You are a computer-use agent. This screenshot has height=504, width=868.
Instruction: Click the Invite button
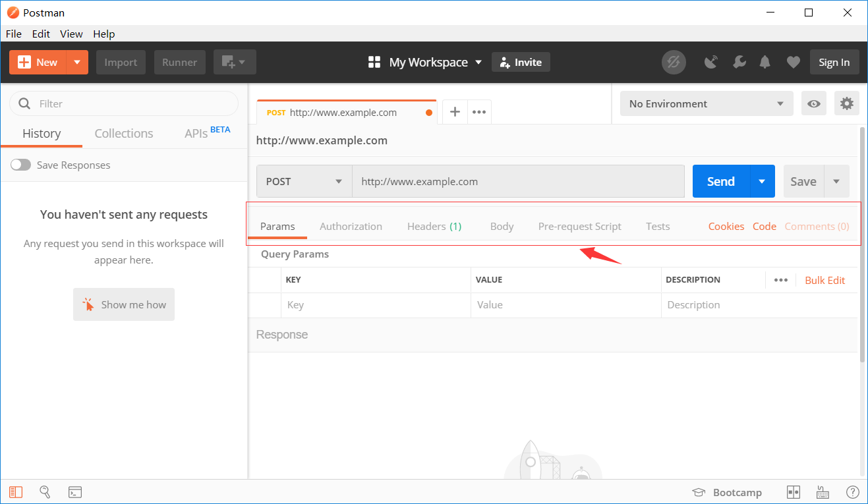click(x=521, y=62)
